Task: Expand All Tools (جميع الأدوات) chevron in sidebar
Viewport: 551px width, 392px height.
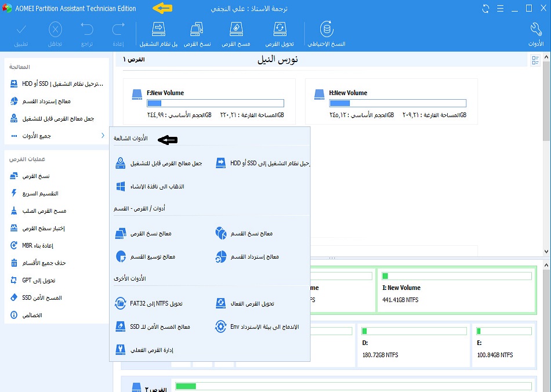Action: [103, 136]
